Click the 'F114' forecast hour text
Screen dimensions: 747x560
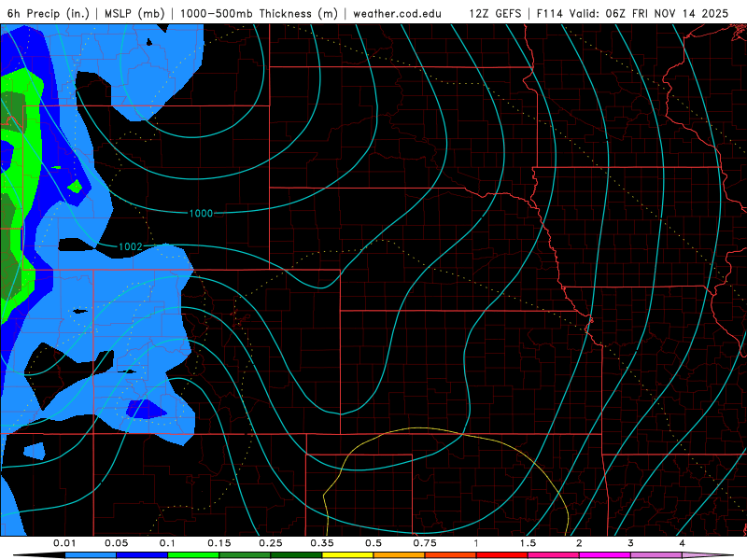550,13
